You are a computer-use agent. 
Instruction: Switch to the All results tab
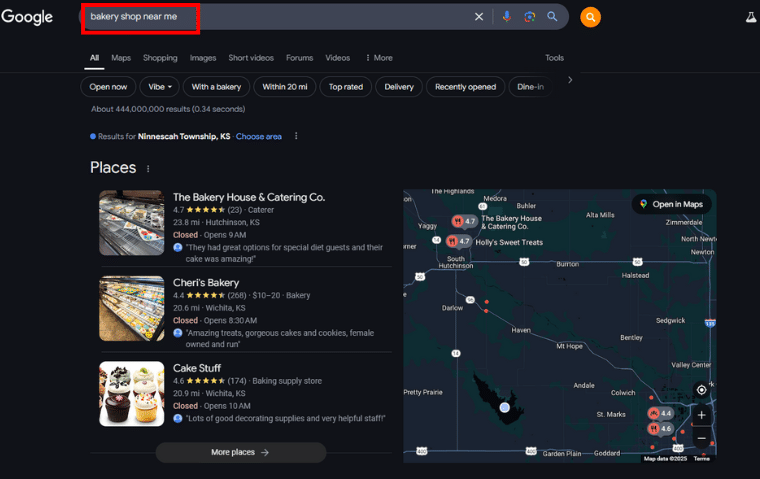[x=94, y=58]
